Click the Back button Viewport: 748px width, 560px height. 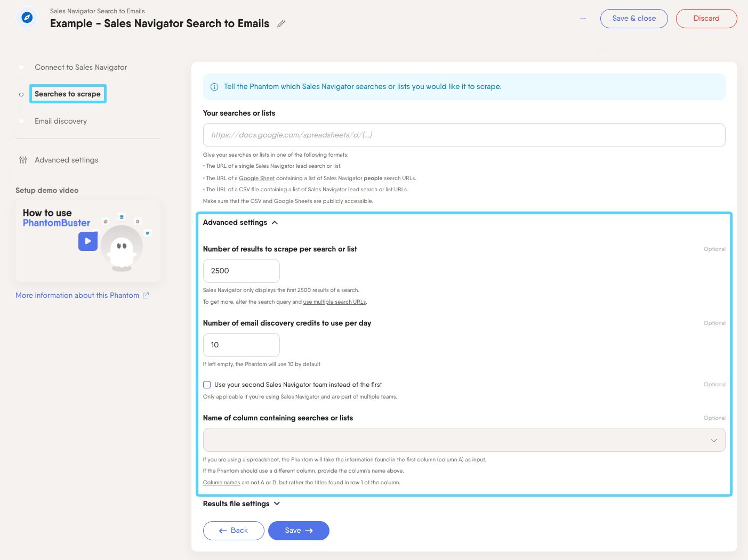234,531
